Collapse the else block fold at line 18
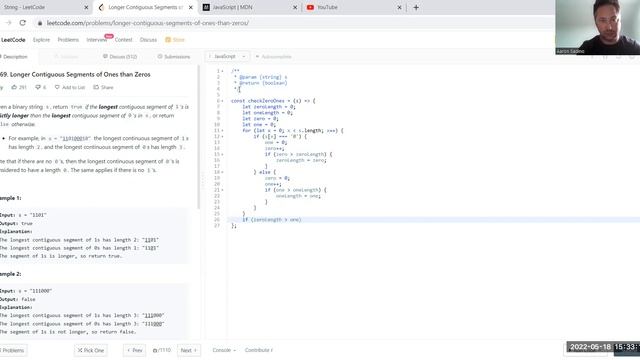Screen dimensions: 640x360 pyautogui.click(x=222, y=172)
